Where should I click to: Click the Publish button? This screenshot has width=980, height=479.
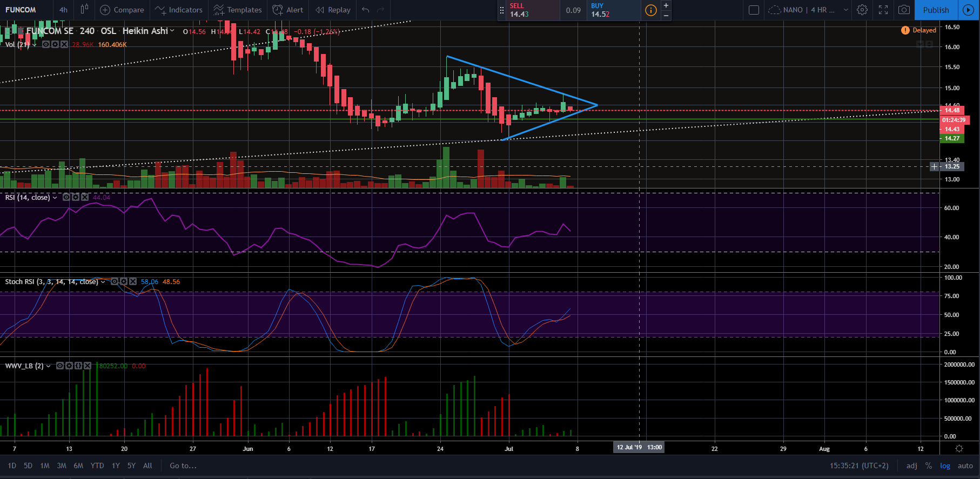936,10
